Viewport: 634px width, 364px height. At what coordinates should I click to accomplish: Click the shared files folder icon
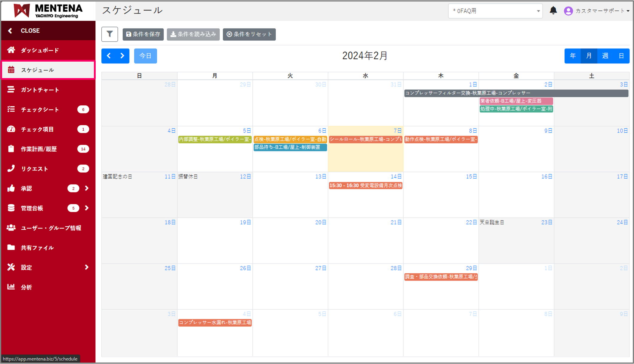[x=11, y=247]
